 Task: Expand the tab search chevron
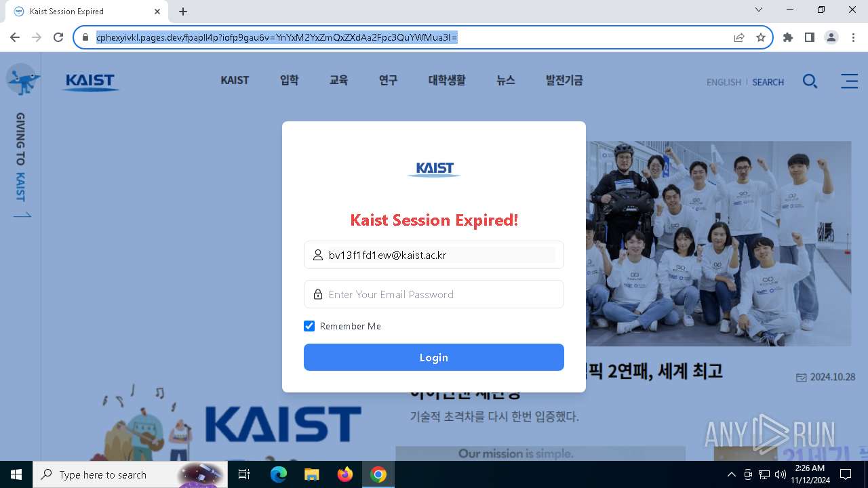pos(759,10)
